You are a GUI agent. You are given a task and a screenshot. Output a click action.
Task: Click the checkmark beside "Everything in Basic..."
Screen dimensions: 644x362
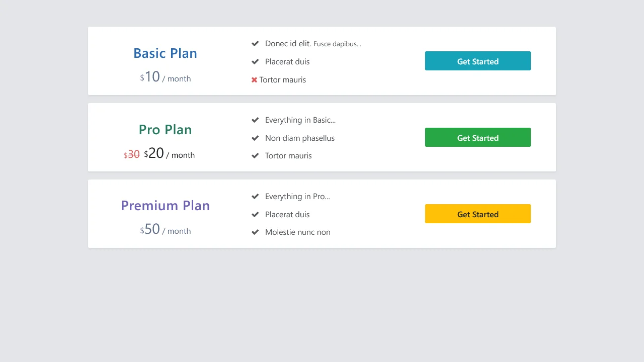(255, 120)
